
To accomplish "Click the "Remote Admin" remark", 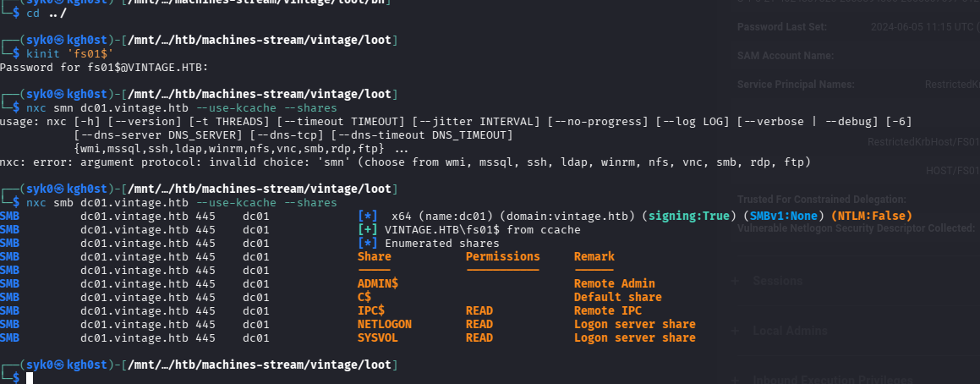I will coord(615,283).
